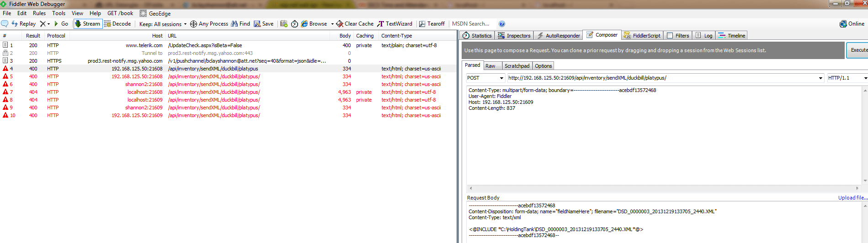Open the View menu

tap(78, 13)
